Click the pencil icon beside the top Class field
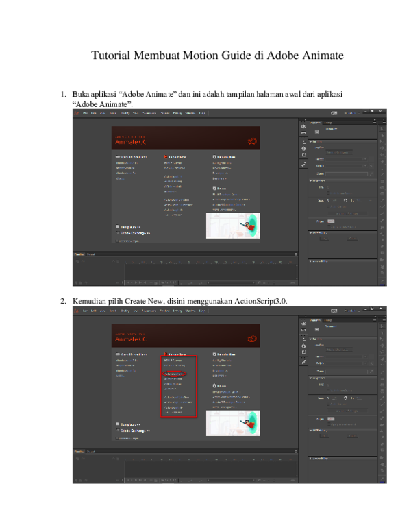The width and height of the screenshot is (411, 532). [371, 173]
